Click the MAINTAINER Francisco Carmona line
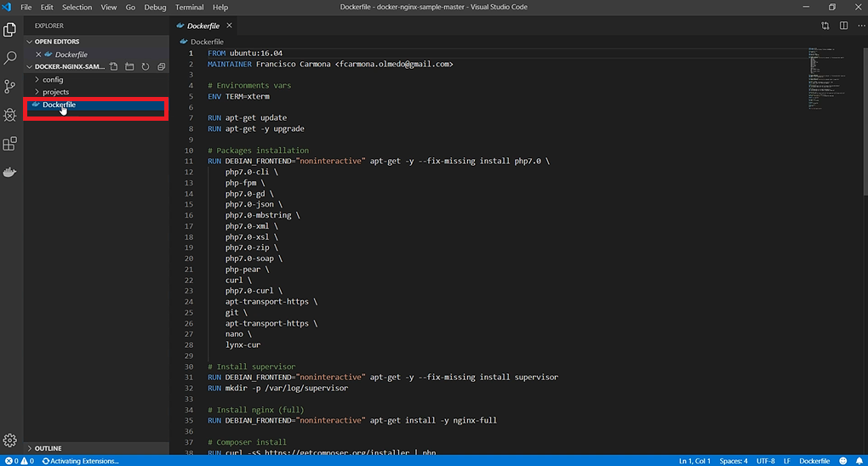 click(330, 64)
